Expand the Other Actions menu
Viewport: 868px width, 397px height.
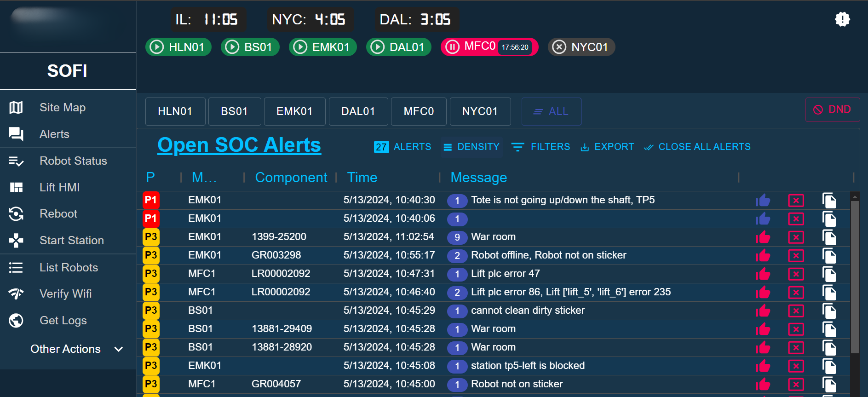point(76,349)
